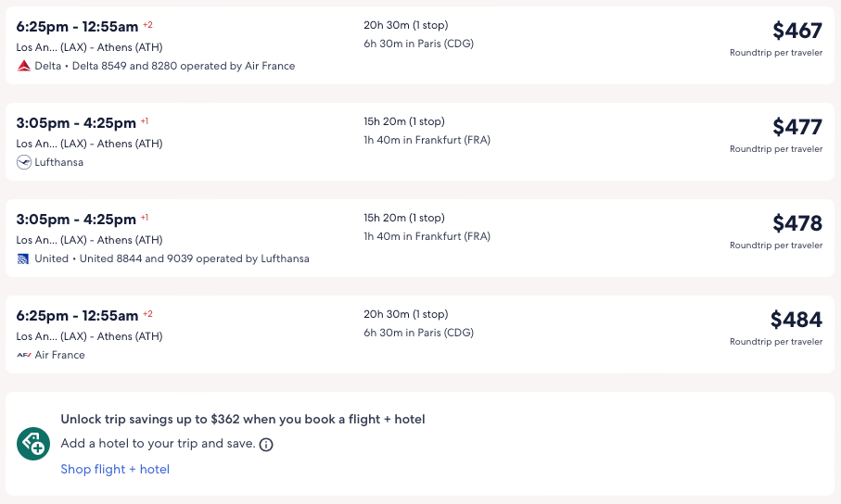The image size is (841, 504).
Task: Choose the $484 Air France flight price
Action: point(796,320)
